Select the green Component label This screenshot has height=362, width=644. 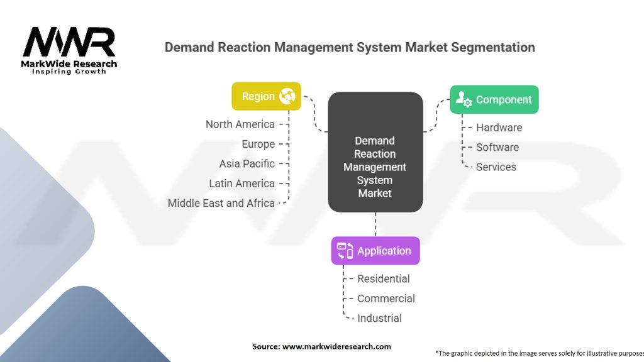coord(503,99)
